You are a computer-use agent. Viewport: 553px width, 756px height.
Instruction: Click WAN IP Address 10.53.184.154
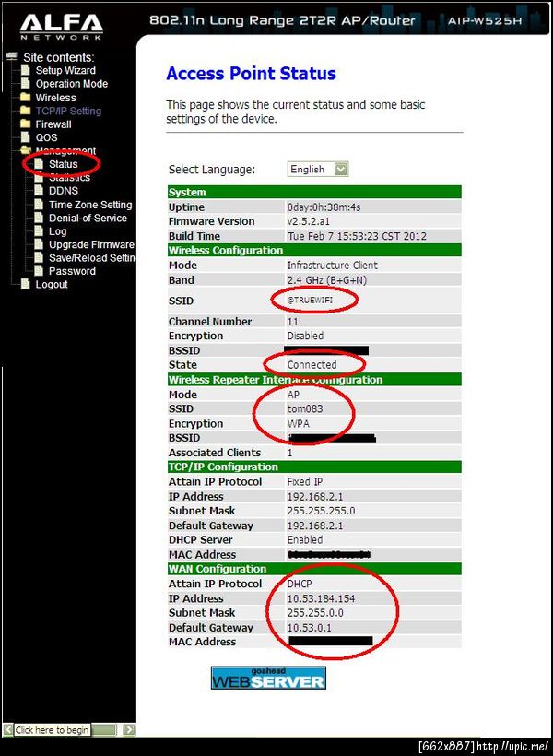(321, 599)
